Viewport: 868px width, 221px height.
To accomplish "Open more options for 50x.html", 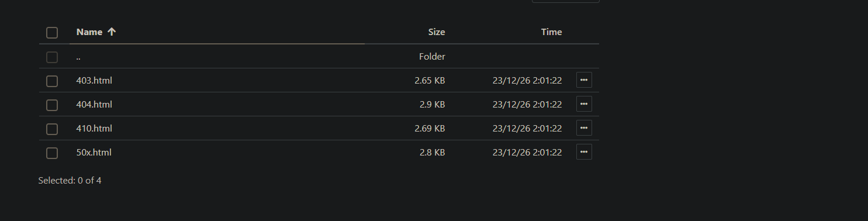I will (x=584, y=152).
